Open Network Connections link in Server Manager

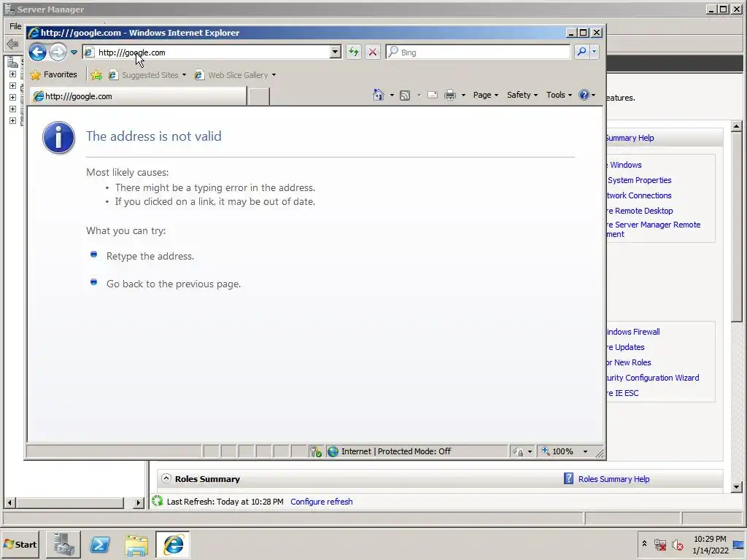(x=639, y=195)
